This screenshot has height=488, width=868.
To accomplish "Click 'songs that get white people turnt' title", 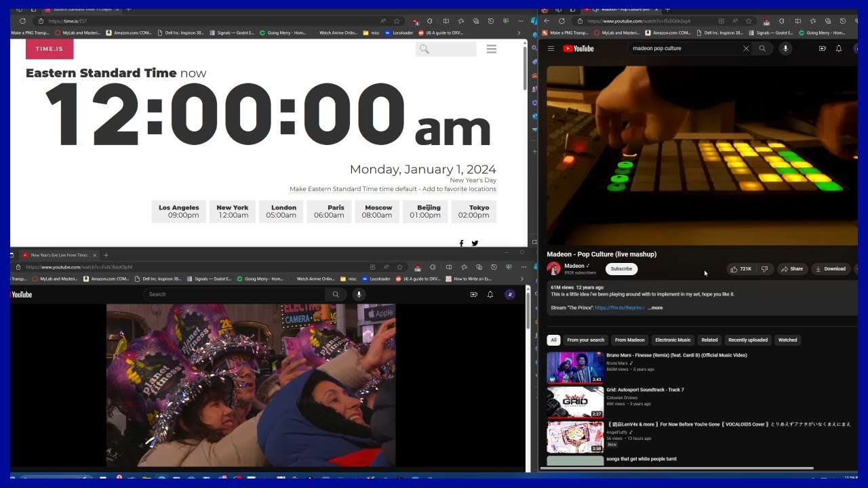I will 641,459.
